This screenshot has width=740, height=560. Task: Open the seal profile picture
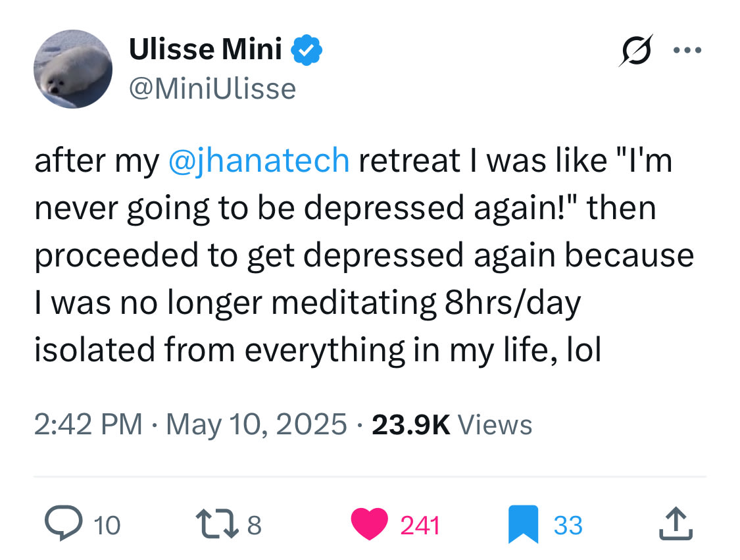73,69
